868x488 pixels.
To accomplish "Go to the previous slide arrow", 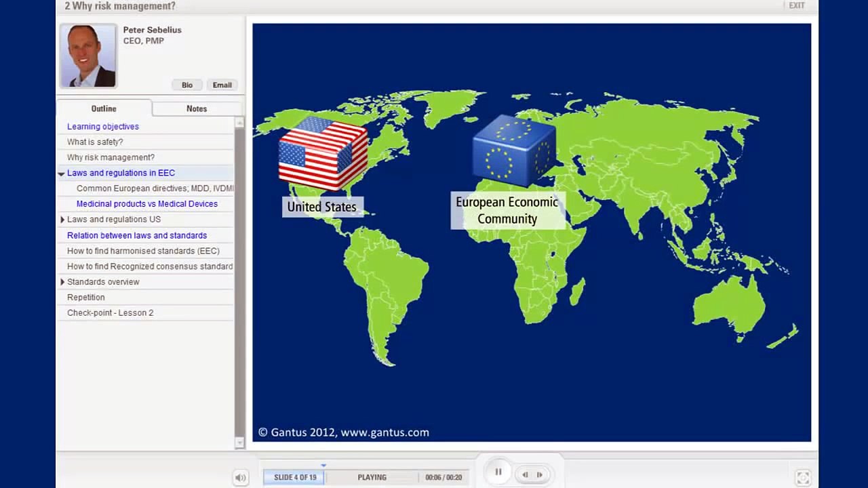I will pos(525,475).
